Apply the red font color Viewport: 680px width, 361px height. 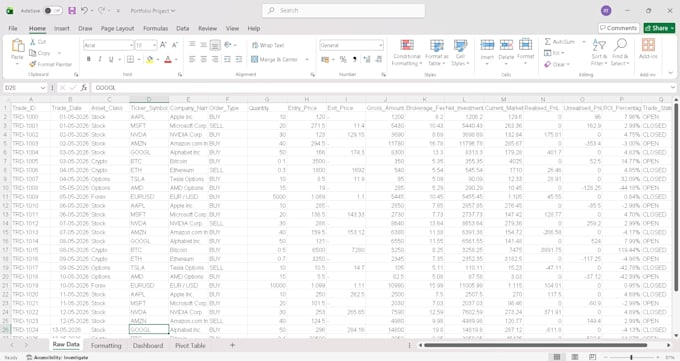[x=168, y=59]
